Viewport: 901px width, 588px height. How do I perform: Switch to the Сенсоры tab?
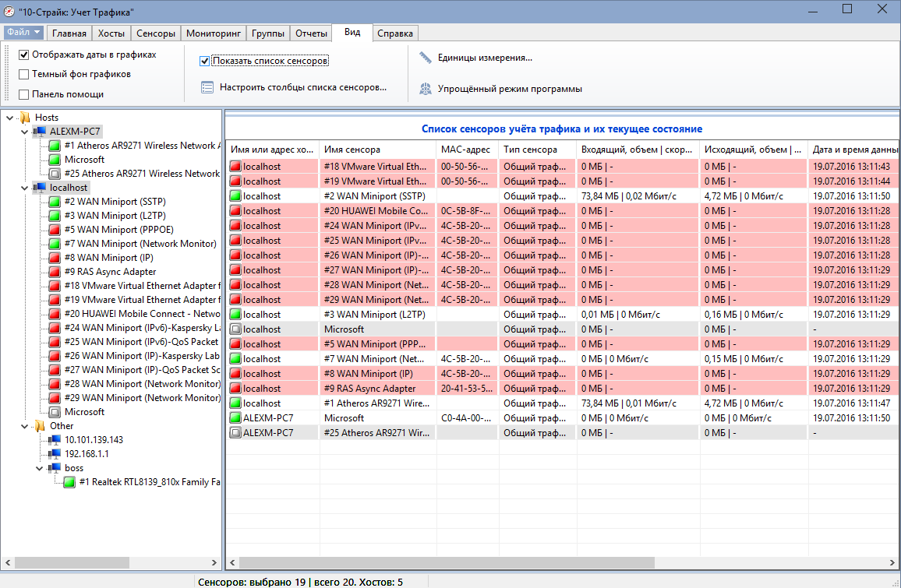(156, 33)
